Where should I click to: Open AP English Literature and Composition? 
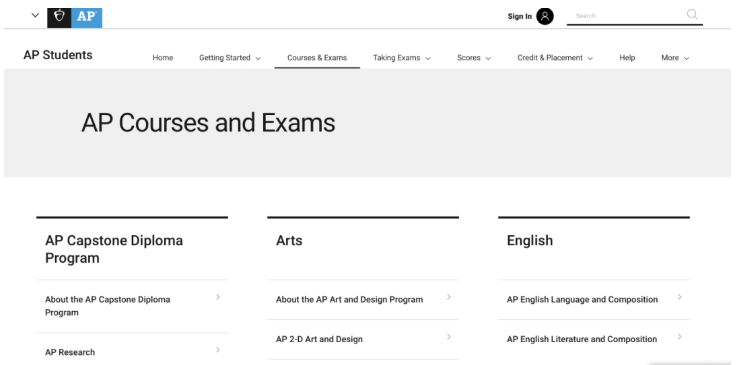coord(582,339)
